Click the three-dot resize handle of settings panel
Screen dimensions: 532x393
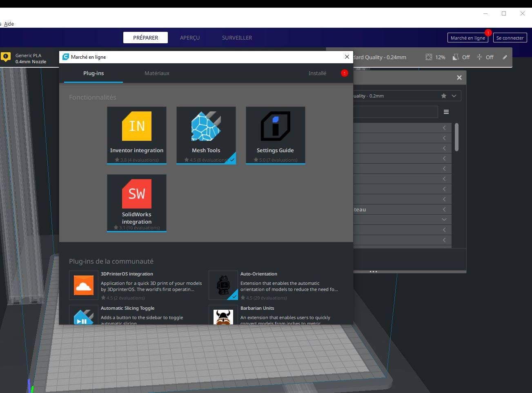(x=373, y=271)
